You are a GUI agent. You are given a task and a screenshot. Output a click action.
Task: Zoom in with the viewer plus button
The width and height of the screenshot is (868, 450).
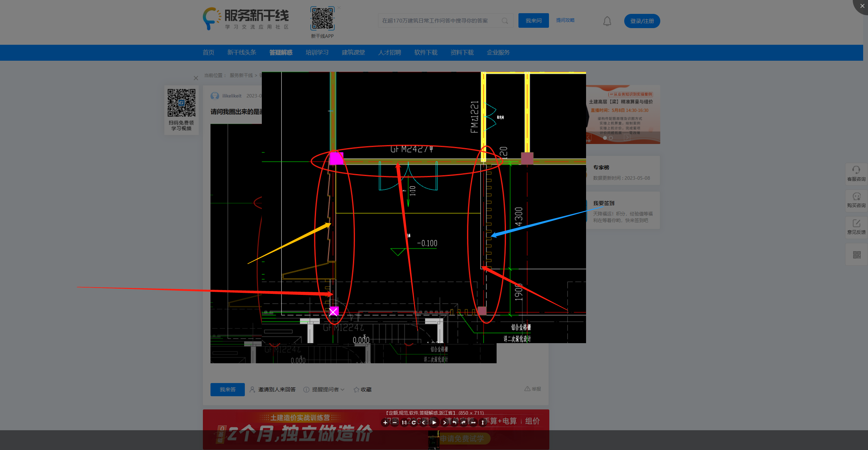(385, 423)
